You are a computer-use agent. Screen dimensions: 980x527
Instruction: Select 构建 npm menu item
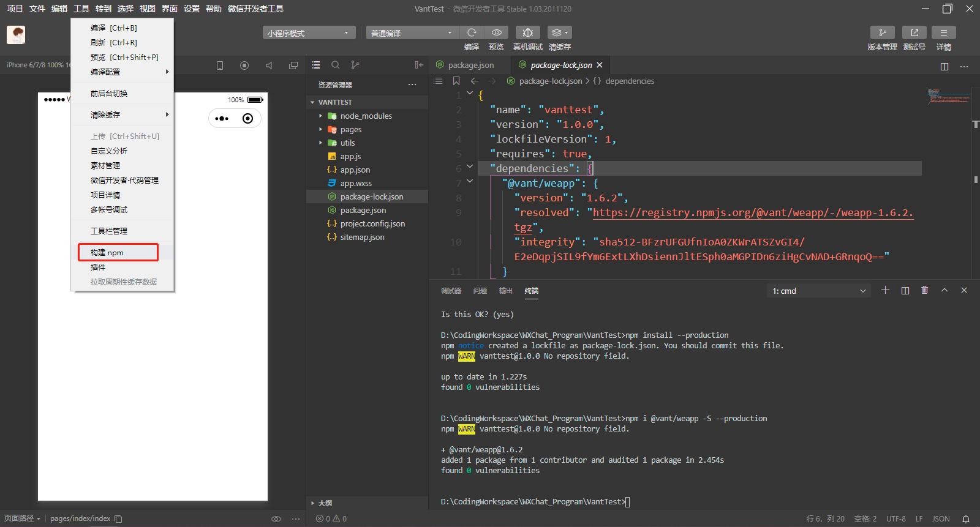pos(123,252)
